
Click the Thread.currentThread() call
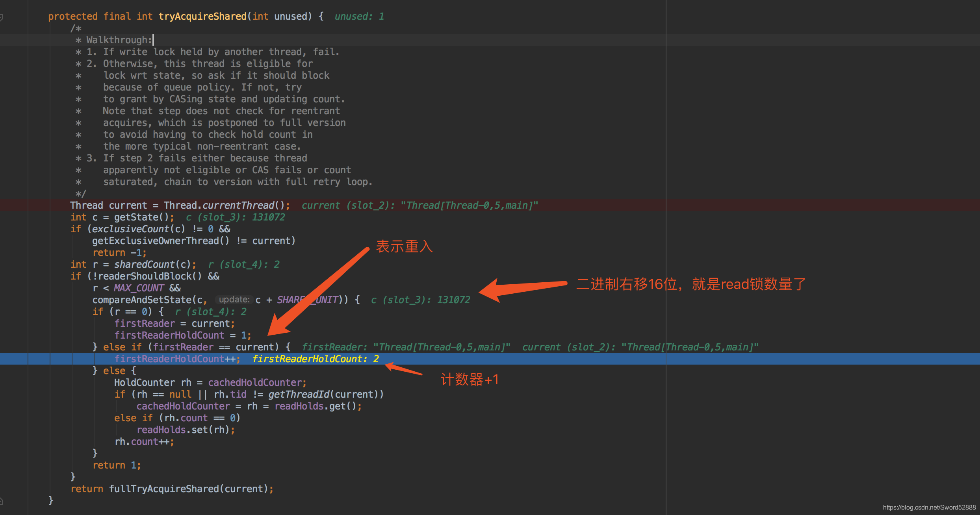(x=224, y=206)
